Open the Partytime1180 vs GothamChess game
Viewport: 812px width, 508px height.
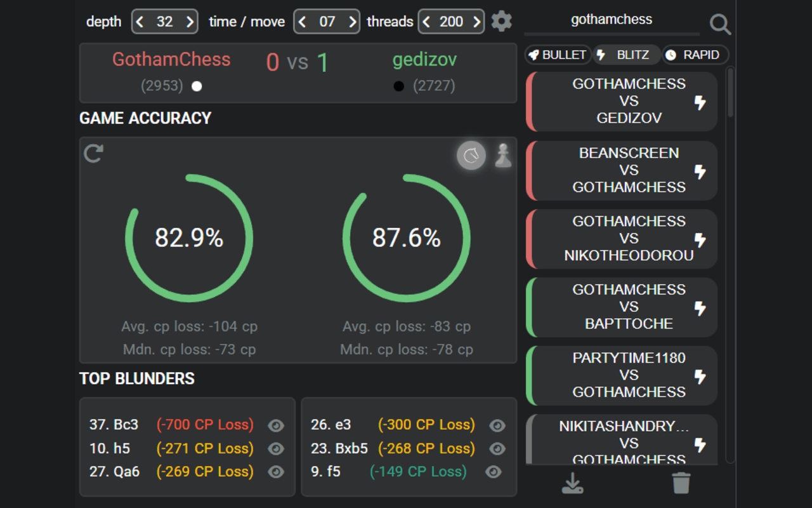click(622, 375)
